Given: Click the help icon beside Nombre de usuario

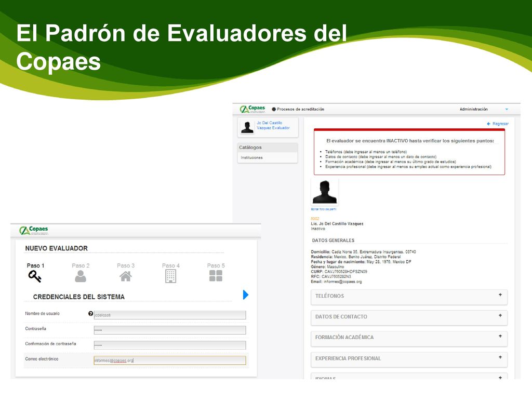Looking at the screenshot, I should 90,313.
